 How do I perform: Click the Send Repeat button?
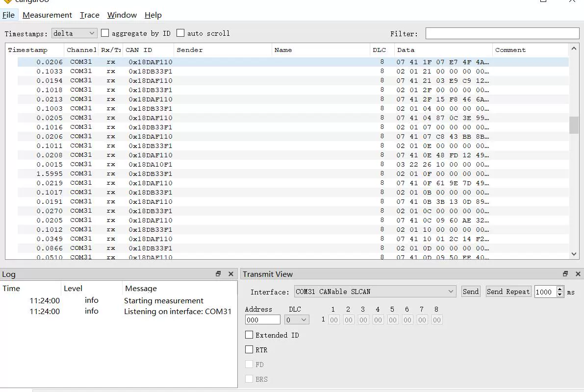tap(508, 292)
